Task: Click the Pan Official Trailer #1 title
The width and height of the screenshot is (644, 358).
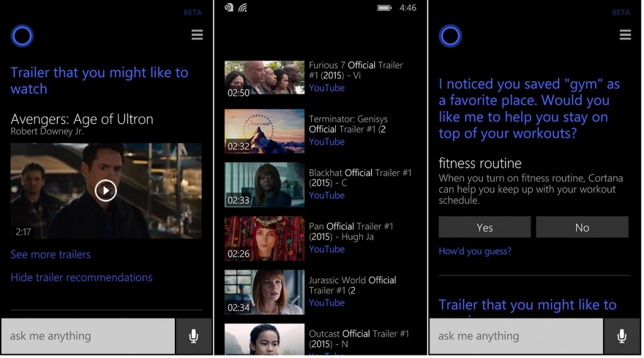Action: coord(351,232)
